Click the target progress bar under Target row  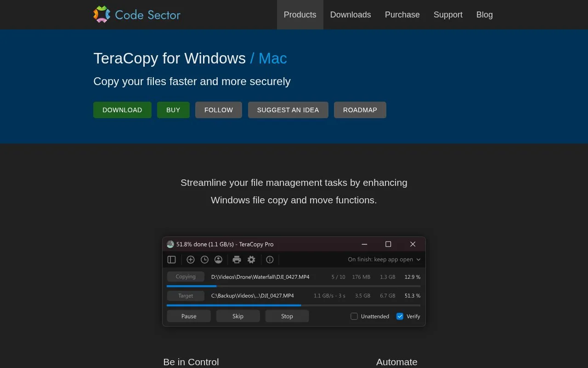pyautogui.click(x=294, y=305)
